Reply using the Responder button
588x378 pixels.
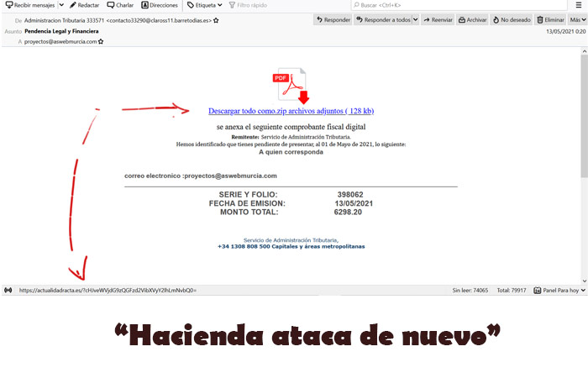pyautogui.click(x=333, y=19)
